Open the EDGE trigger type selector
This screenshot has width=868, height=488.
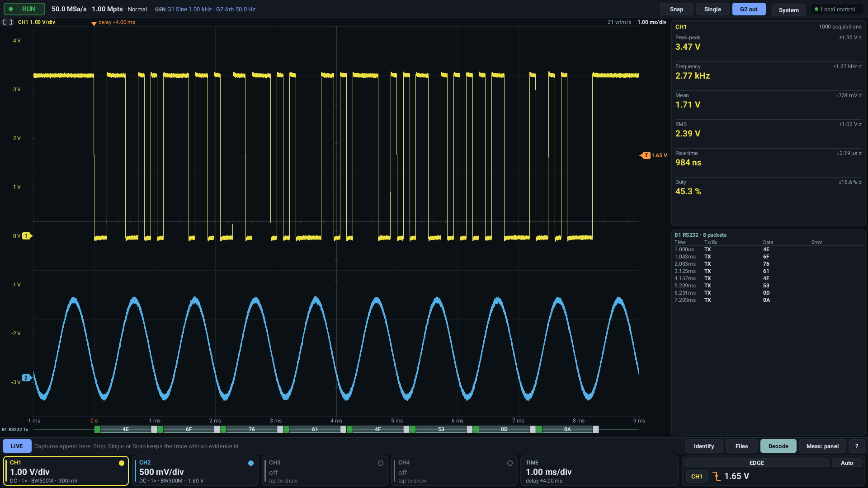click(756, 463)
